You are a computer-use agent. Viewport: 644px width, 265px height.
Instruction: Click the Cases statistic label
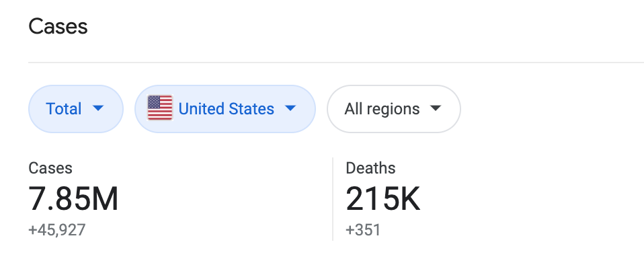(50, 168)
